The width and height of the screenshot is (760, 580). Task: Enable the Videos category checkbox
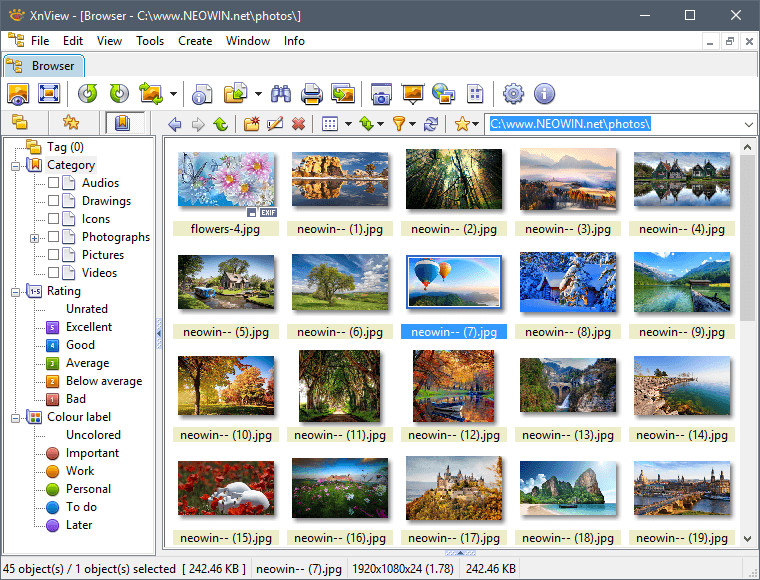(x=54, y=273)
